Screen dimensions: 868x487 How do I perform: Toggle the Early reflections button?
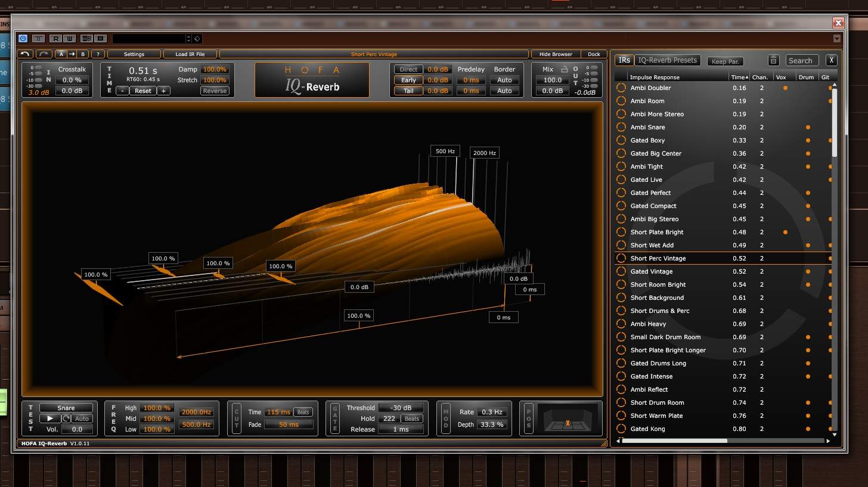point(408,80)
